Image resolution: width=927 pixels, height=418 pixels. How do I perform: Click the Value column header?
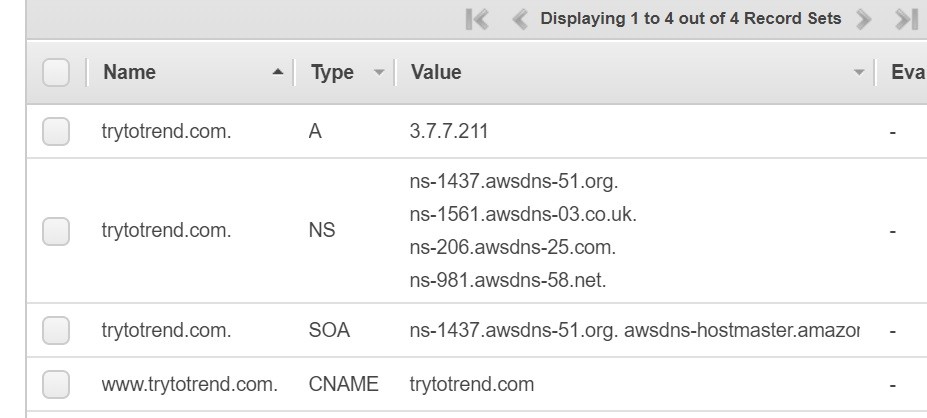tap(436, 72)
